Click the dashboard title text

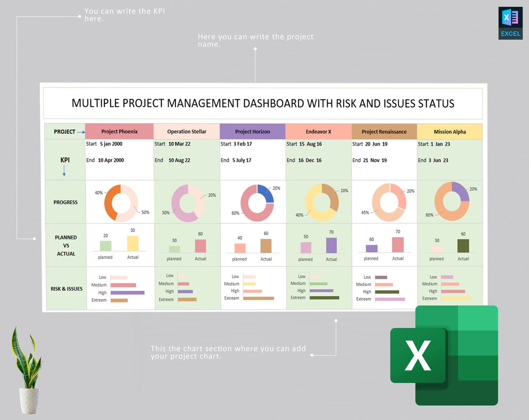pyautogui.click(x=263, y=103)
